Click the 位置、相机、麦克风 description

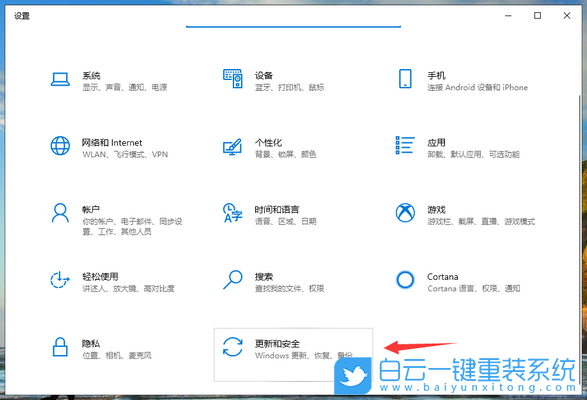(x=117, y=355)
